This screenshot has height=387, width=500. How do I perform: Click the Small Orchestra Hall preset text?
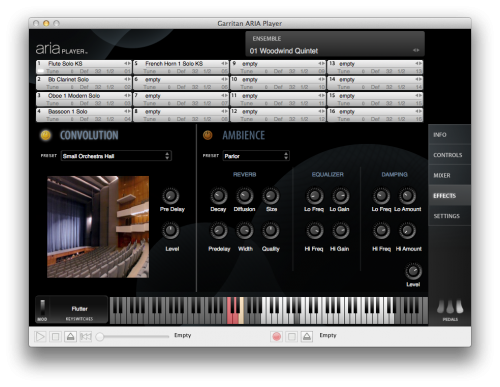point(88,156)
